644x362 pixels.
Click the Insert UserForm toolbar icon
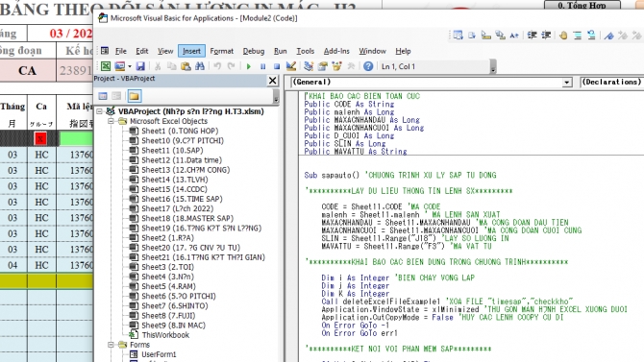tap(119, 66)
